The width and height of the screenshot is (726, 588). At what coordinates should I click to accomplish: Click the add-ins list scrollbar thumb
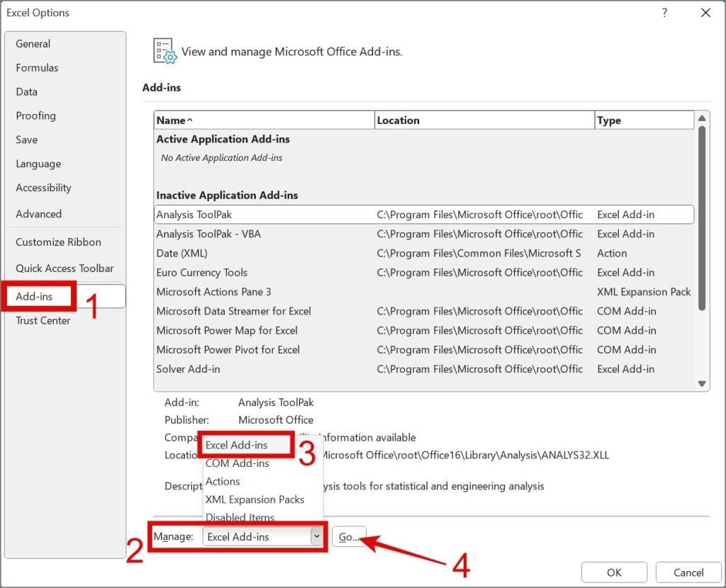tap(702, 218)
